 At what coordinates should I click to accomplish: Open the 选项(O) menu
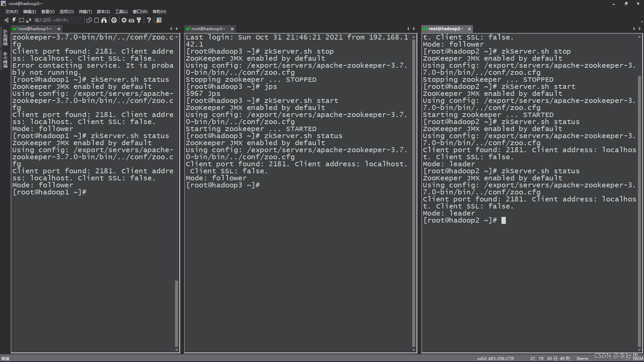66,11
